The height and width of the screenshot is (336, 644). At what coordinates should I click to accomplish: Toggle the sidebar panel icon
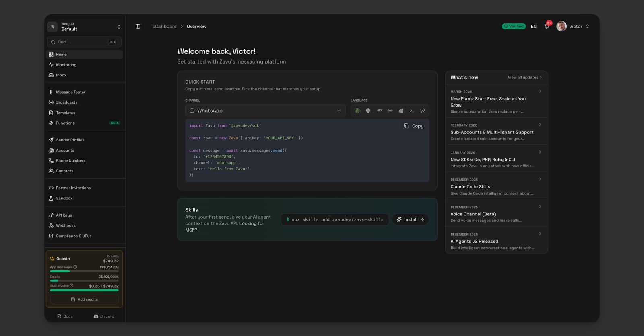138,26
